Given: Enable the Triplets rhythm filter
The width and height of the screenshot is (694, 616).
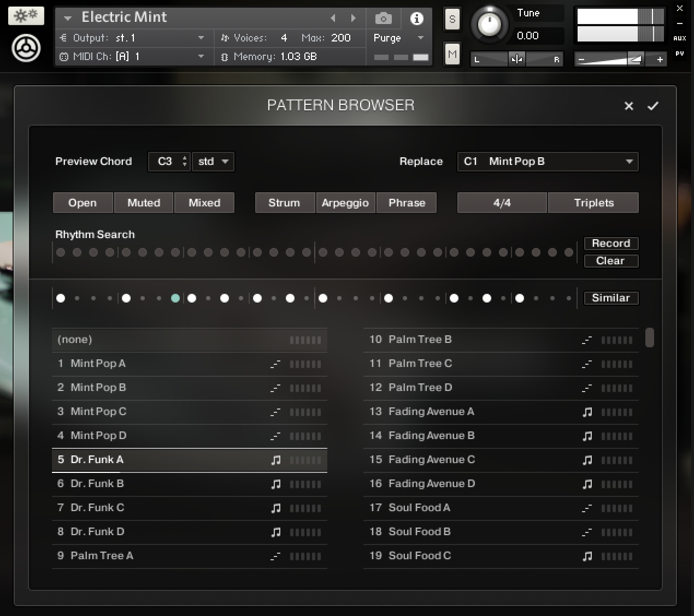Looking at the screenshot, I should coord(593,203).
